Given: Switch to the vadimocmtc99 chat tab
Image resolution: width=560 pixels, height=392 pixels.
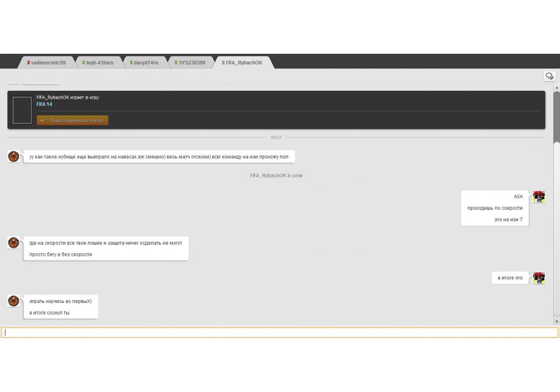Looking at the screenshot, I should pos(48,63).
